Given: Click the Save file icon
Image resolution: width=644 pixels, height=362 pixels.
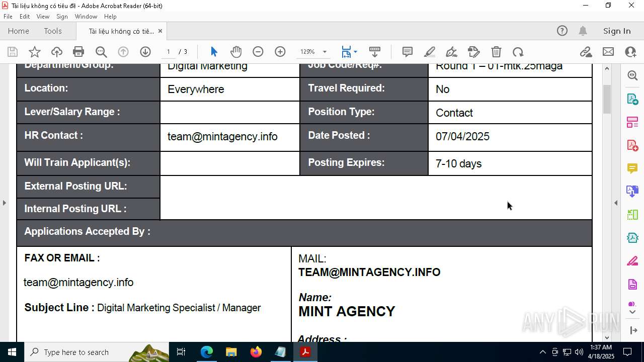Looking at the screenshot, I should tap(13, 52).
